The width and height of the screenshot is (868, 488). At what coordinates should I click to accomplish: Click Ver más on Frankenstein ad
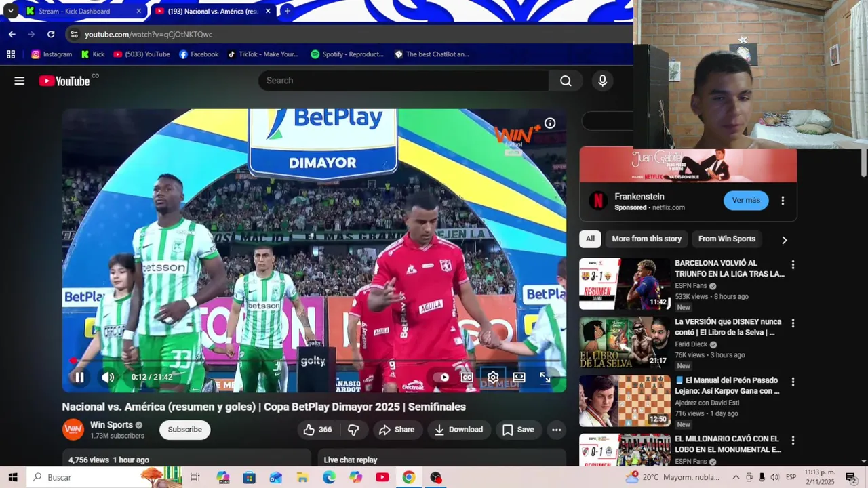[x=746, y=201]
